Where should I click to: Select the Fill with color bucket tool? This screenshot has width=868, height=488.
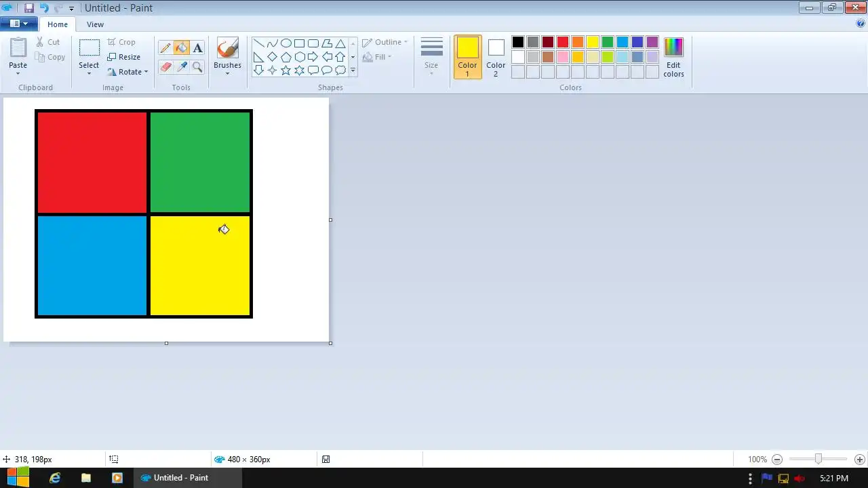pyautogui.click(x=181, y=48)
